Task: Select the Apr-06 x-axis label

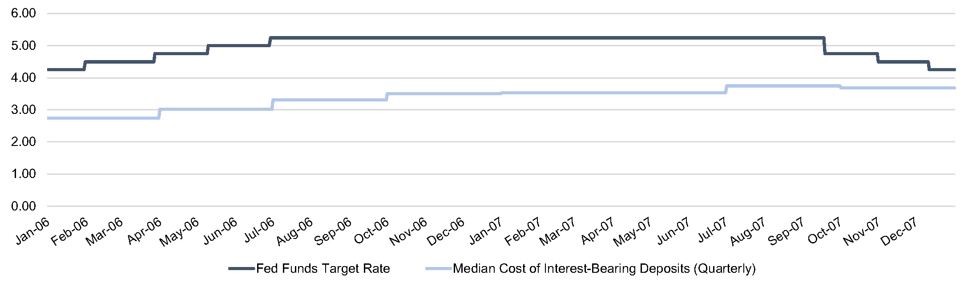Action: coord(144,231)
